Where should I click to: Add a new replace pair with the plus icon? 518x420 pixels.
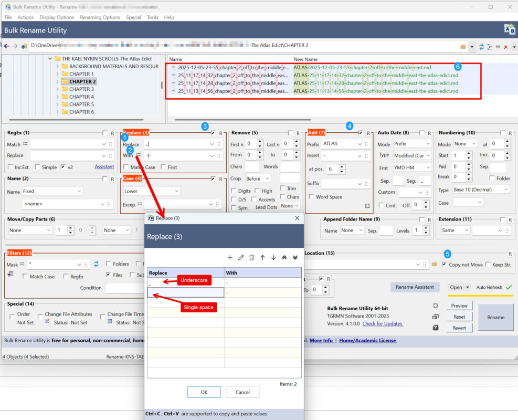(230, 257)
